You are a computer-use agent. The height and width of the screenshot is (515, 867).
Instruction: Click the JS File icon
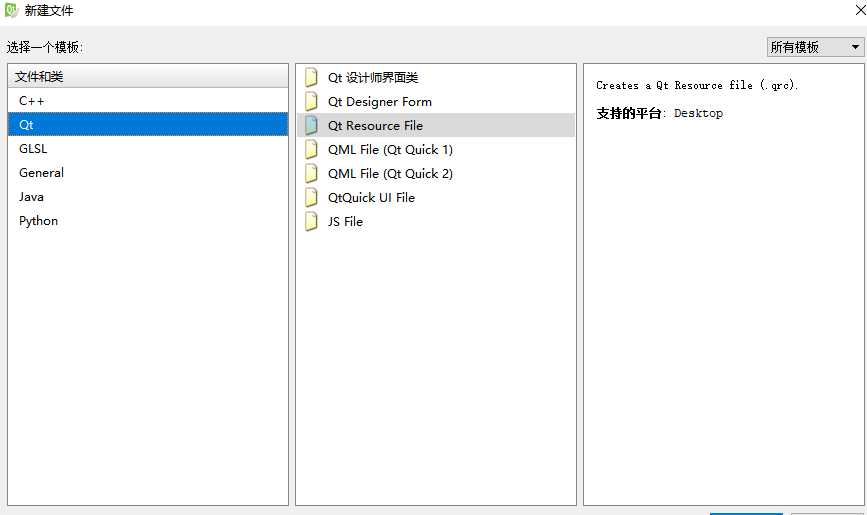pos(311,221)
